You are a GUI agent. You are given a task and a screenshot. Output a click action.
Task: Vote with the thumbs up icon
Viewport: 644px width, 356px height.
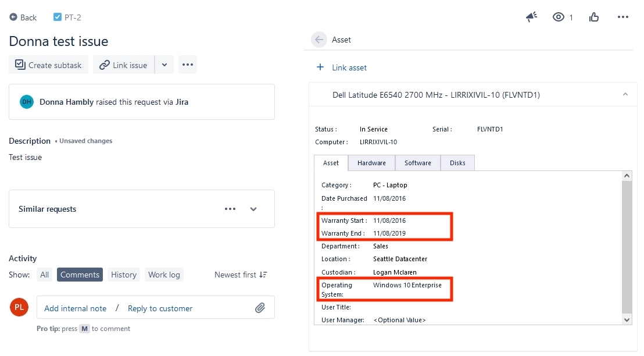coord(593,17)
